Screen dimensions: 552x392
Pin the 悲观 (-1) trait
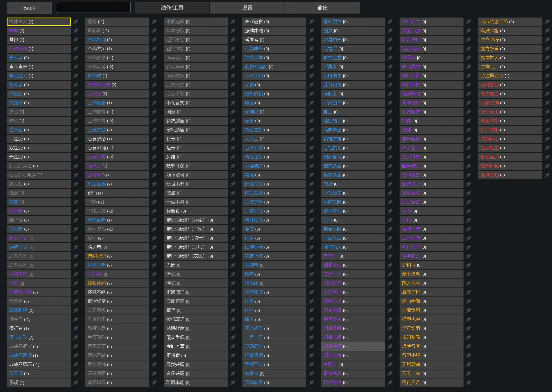click(154, 22)
